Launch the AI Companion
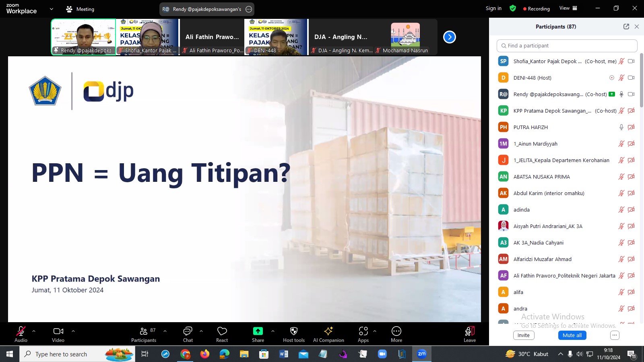The height and width of the screenshot is (362, 644). (x=328, y=331)
